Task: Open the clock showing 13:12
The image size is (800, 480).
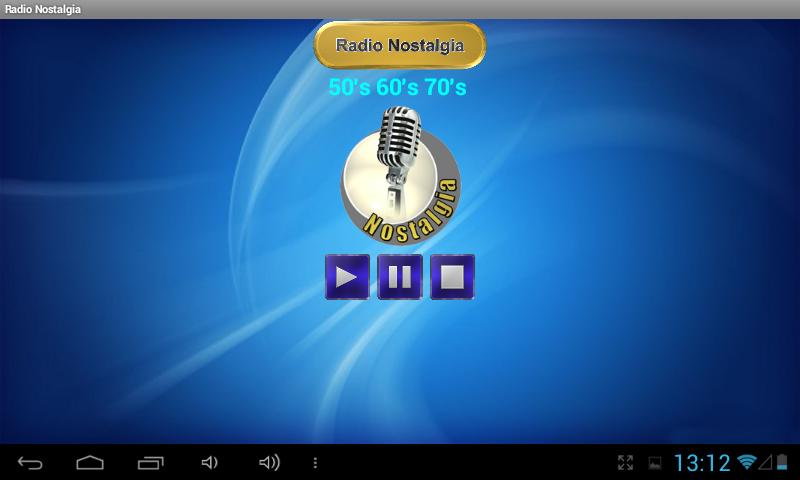Action: click(x=702, y=463)
